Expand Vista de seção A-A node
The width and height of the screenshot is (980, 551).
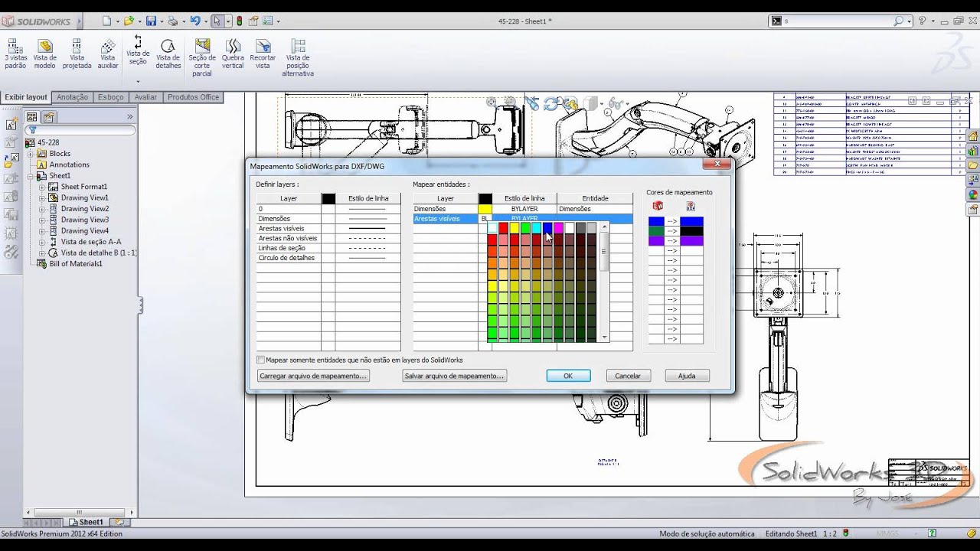coord(43,242)
